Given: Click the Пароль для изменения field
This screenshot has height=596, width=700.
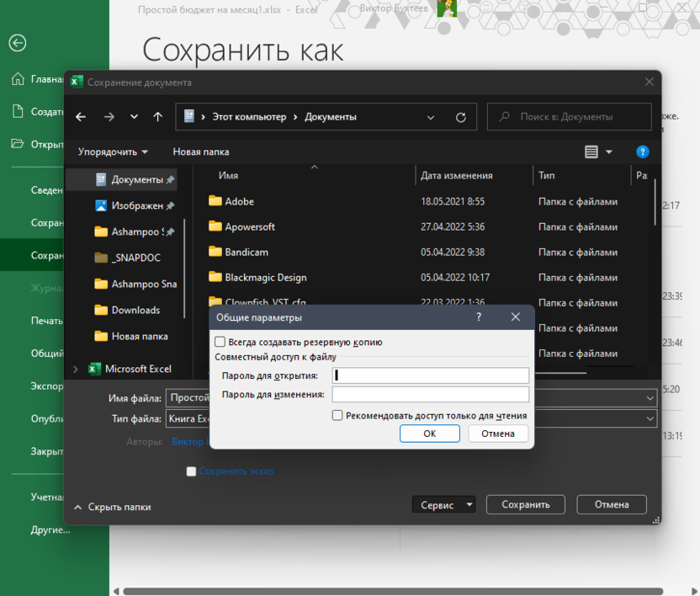Looking at the screenshot, I should 430,395.
